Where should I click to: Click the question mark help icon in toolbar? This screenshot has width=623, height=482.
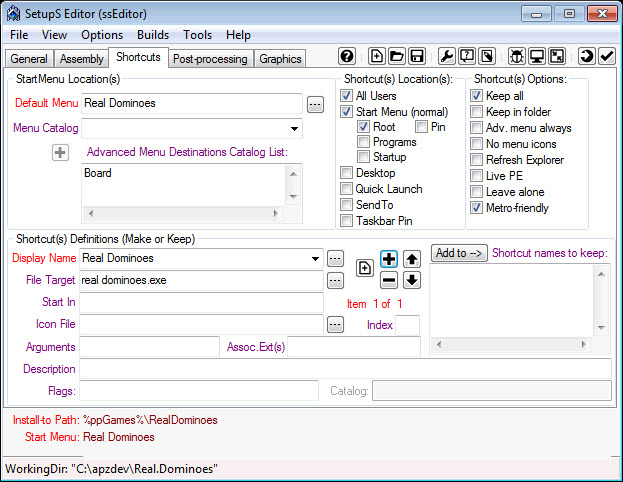click(346, 56)
